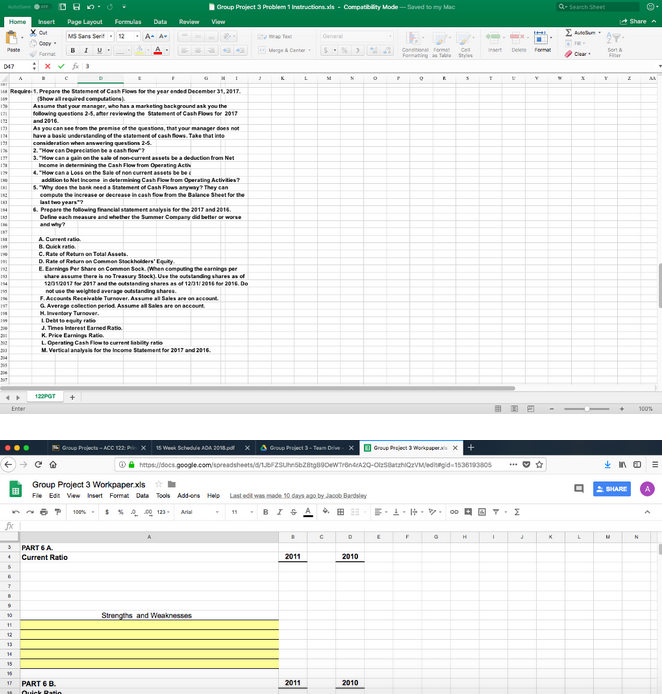Open the Add-ons menu in Google Sheets
Image resolution: width=662 pixels, height=694 pixels.
[x=188, y=496]
